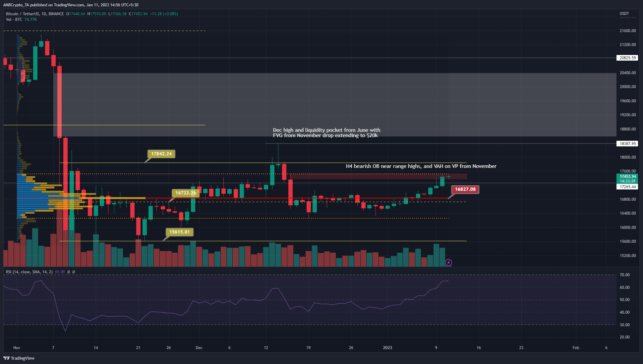Viewport: 643px width, 364px height.
Task: Select the red 16827.08 price callout
Action: click(x=465, y=189)
